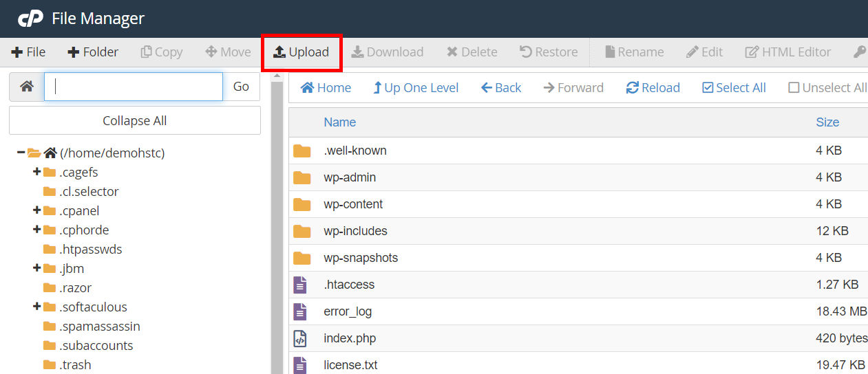Select .trash in folder tree
868x374 pixels.
(x=75, y=364)
